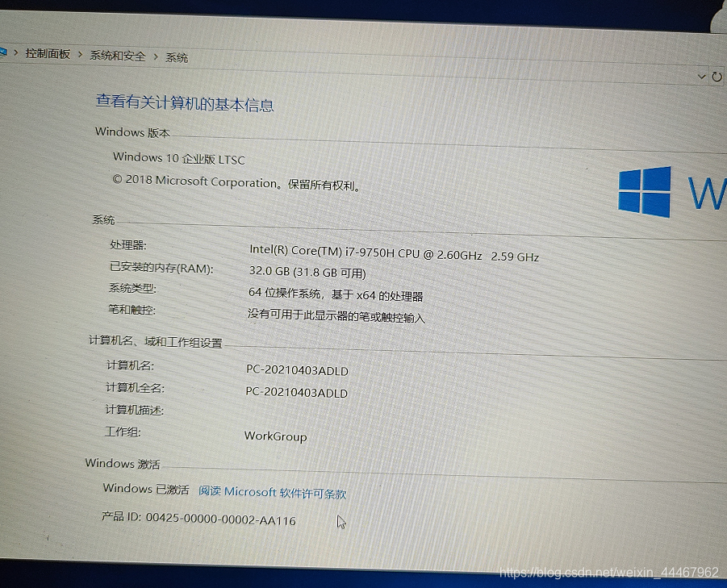This screenshot has height=588, width=727.
Task: Expand arrow after 系统和安全 breadcrumb
Action: coord(156,57)
